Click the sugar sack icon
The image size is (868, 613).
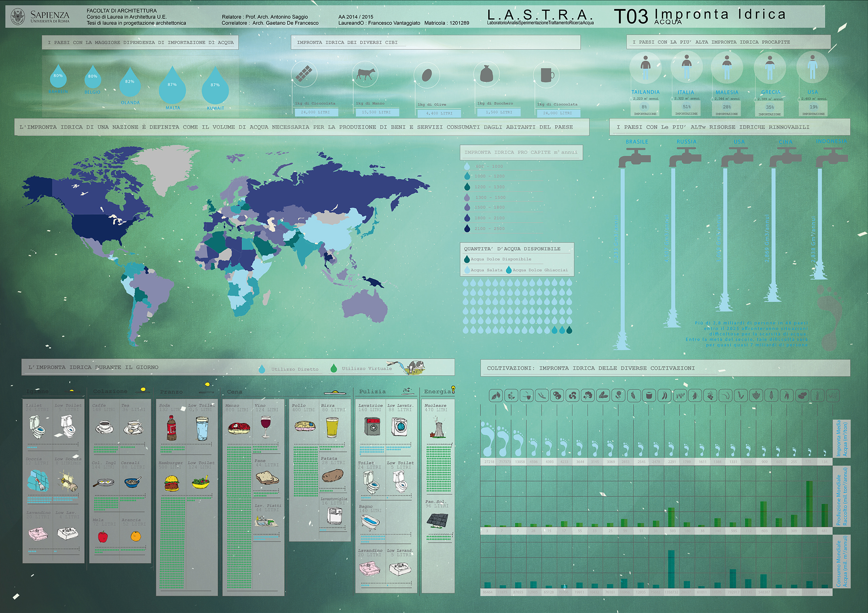point(486,74)
